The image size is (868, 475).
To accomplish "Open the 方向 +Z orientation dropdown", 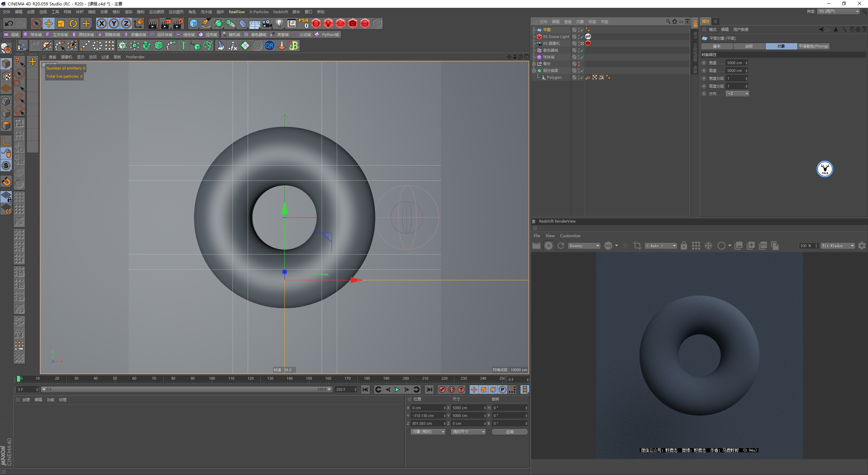I will [x=737, y=94].
